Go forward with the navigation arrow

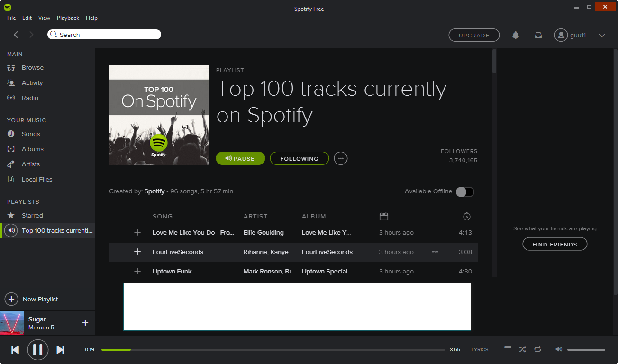tap(32, 35)
